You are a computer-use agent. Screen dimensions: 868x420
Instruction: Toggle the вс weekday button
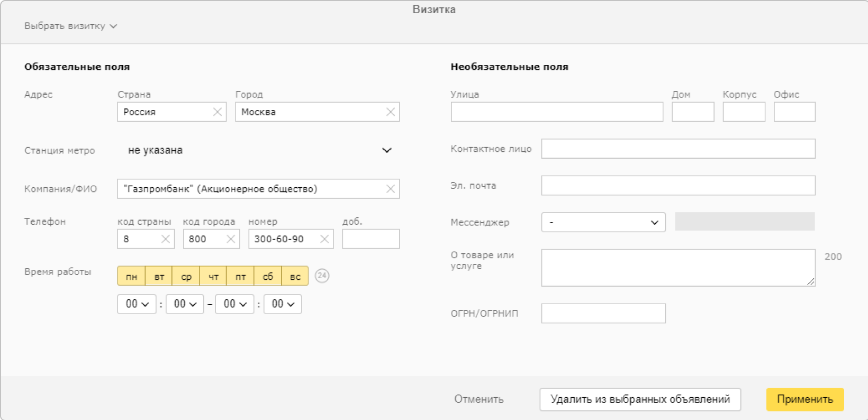[x=295, y=276]
